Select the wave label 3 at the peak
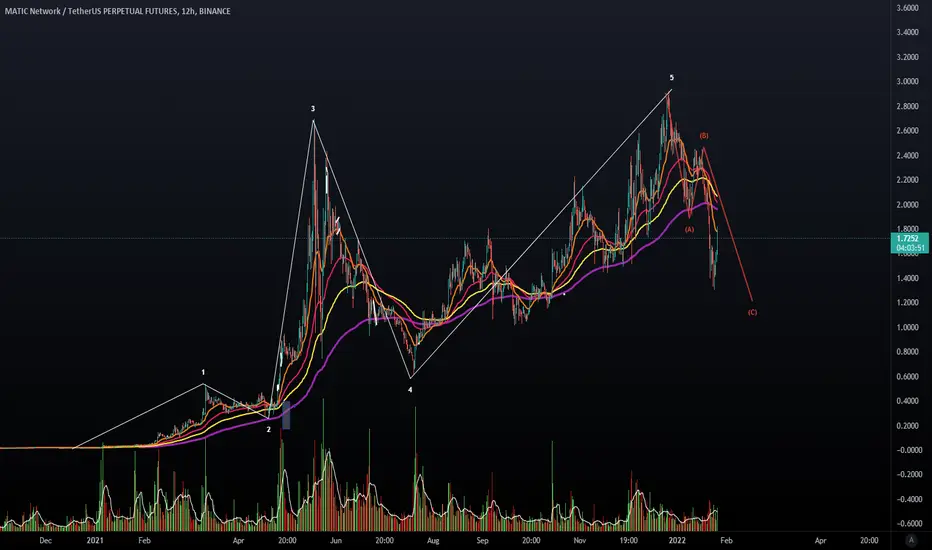 point(313,109)
